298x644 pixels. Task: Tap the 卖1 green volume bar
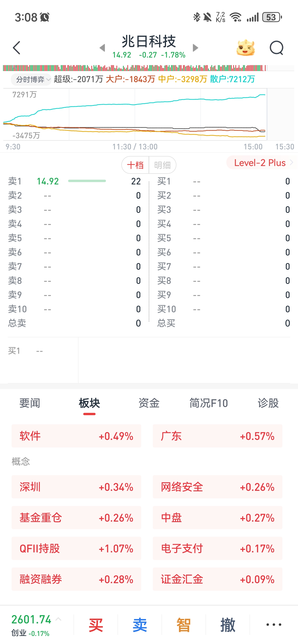pos(87,181)
